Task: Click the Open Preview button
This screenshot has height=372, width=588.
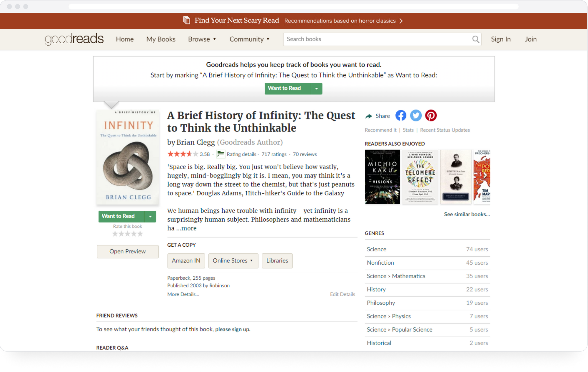Action: (x=128, y=252)
